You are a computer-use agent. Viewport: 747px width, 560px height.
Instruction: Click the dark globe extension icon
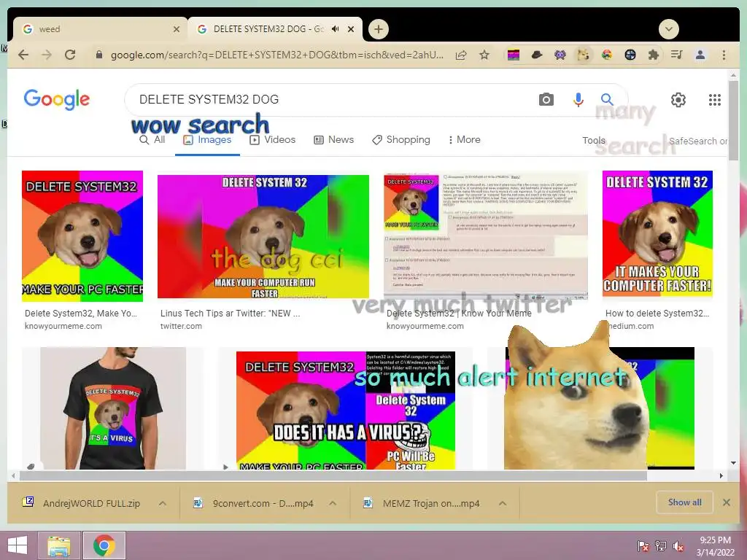[630, 55]
